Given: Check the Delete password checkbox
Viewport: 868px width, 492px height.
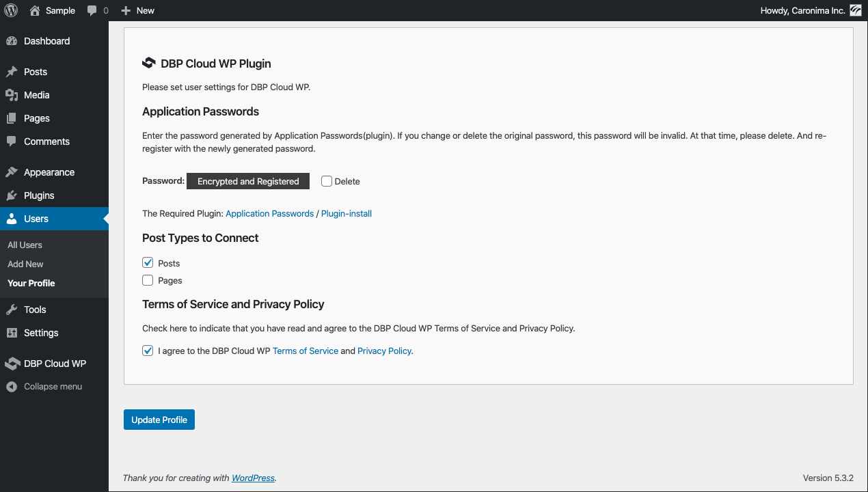Looking at the screenshot, I should click(327, 181).
